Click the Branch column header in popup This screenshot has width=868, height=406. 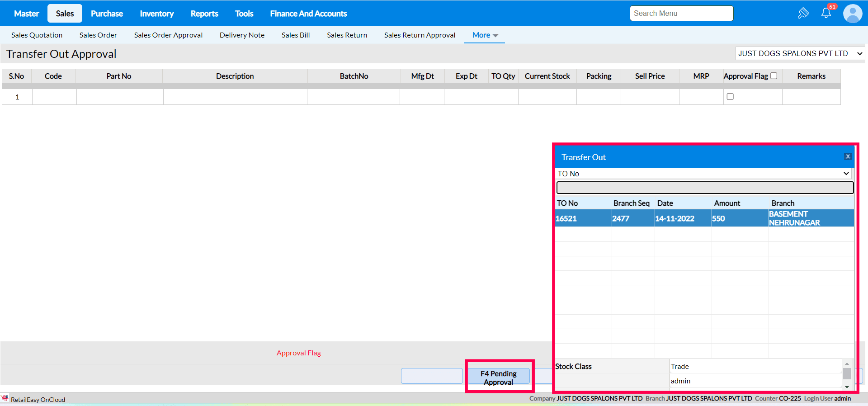[783, 203]
